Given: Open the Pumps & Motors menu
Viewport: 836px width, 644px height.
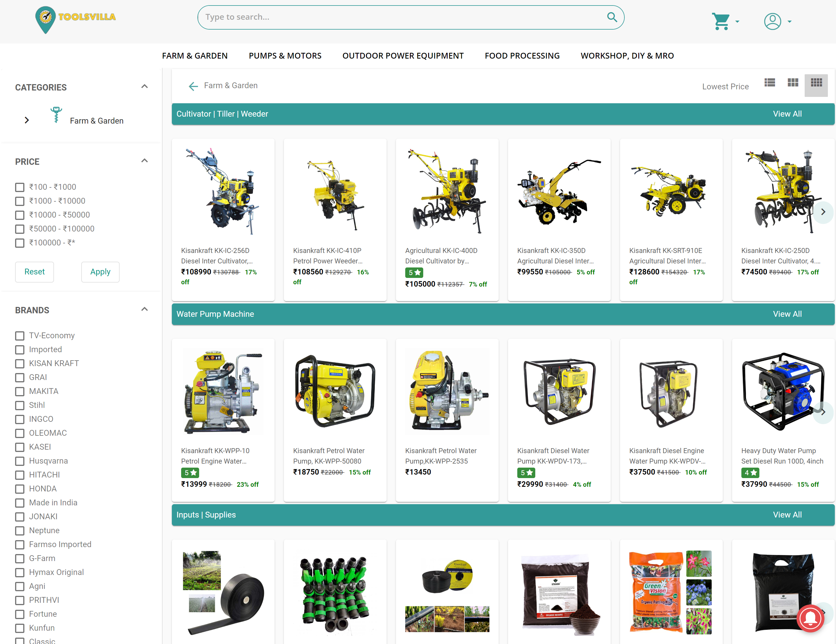Looking at the screenshot, I should click(285, 56).
